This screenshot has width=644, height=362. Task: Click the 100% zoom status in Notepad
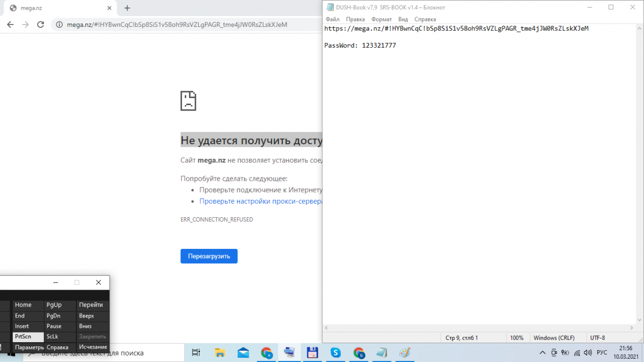click(517, 338)
